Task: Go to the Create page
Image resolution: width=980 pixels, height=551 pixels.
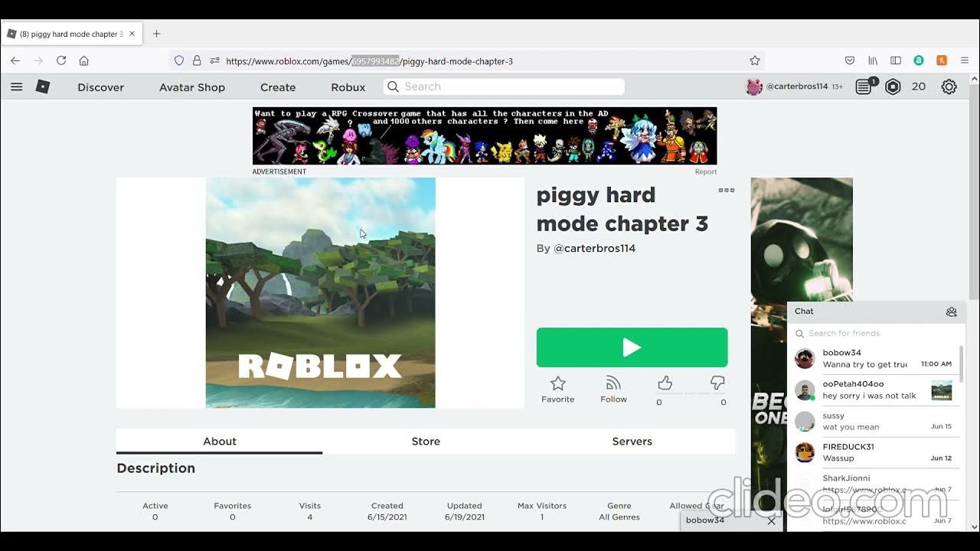Action: 278,87
